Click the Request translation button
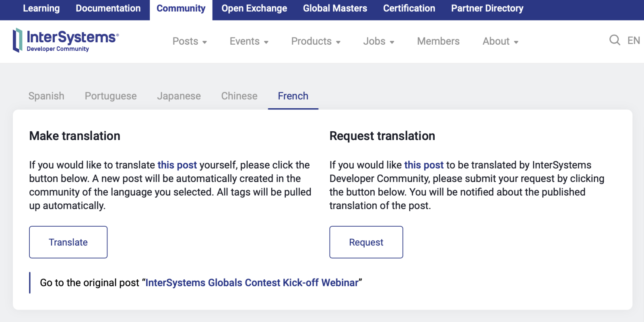Screen dimensions: 644x322 tap(366, 242)
